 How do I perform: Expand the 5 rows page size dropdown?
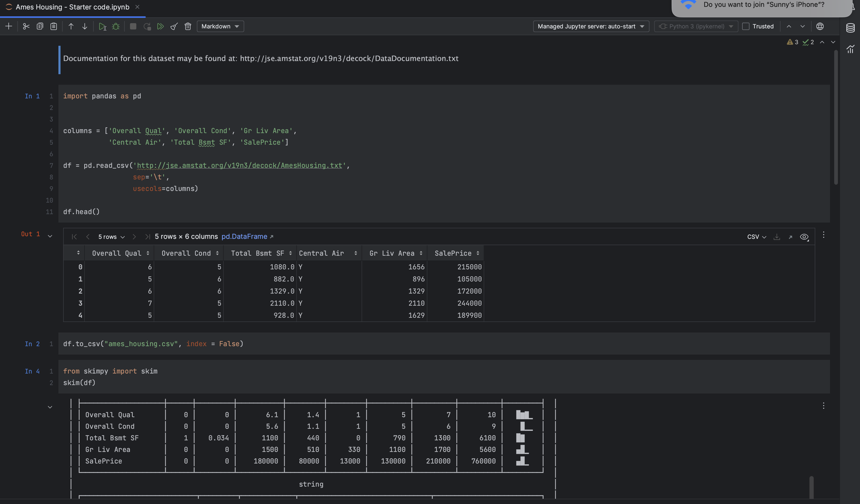[111, 237]
